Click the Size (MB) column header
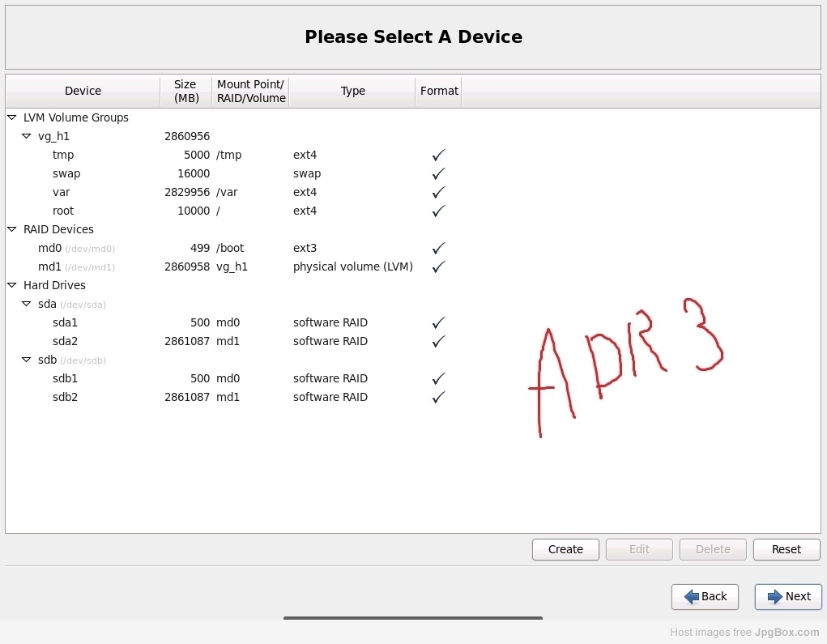 tap(185, 92)
